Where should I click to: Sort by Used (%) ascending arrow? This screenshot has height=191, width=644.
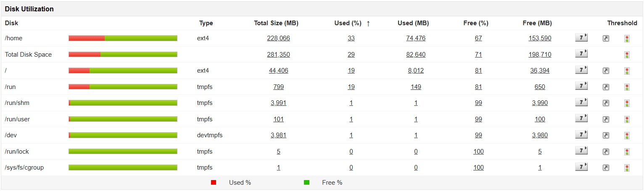[368, 24]
